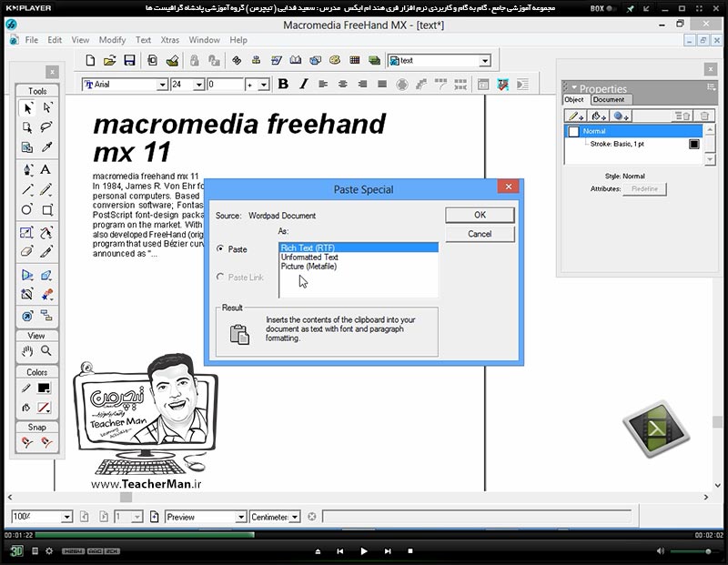
Task: Click the stroke color swatch in Colors
Action: [44, 388]
